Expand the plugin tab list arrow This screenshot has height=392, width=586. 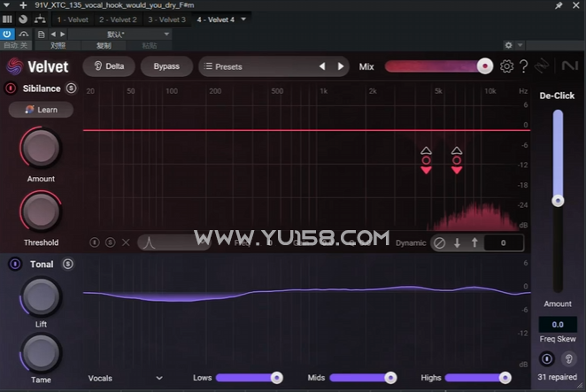click(243, 19)
